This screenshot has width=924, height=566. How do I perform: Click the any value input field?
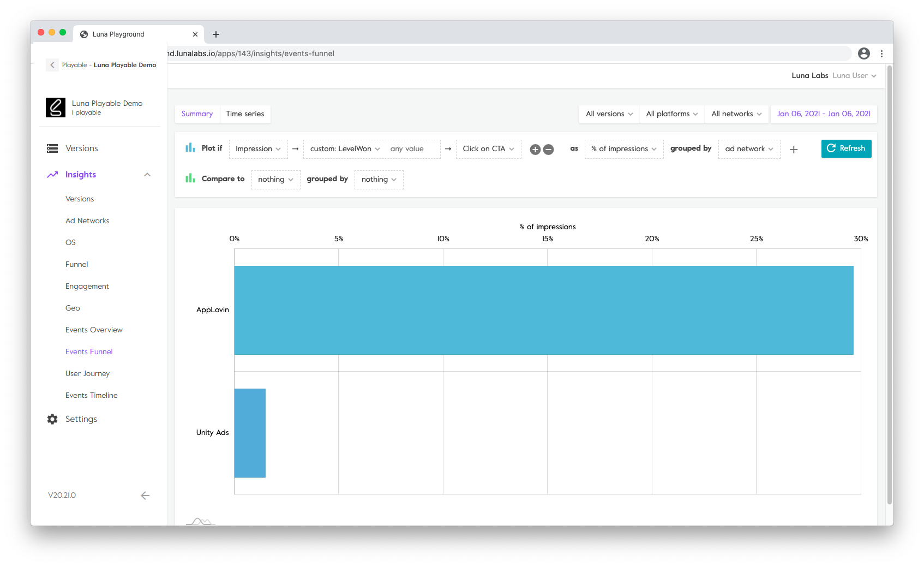tap(412, 149)
